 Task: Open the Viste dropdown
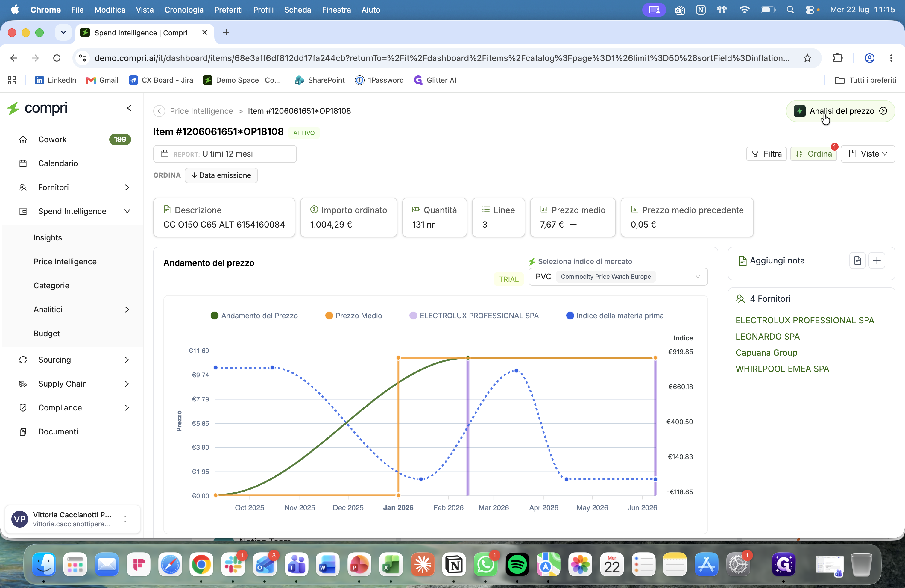pyautogui.click(x=868, y=154)
